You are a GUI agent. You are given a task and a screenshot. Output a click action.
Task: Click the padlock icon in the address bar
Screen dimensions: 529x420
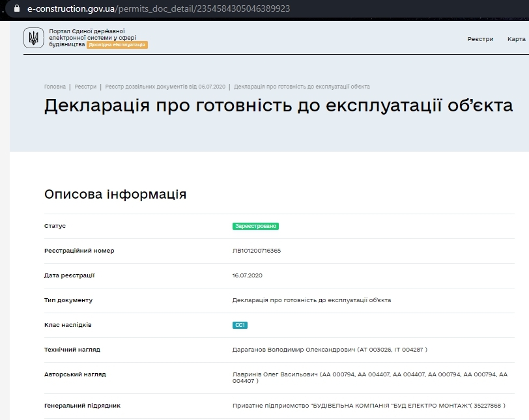(17, 8)
